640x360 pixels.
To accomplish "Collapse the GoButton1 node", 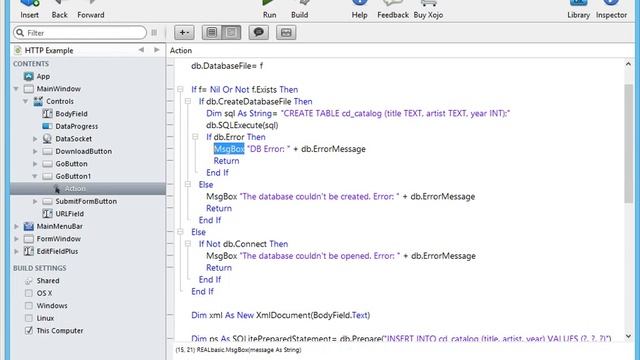I will 35,176.
